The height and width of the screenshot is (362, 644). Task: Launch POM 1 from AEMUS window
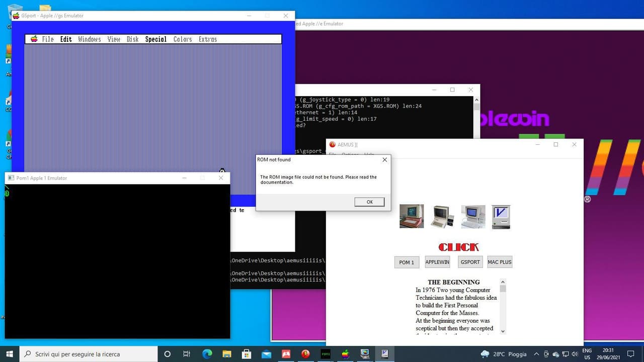tap(407, 262)
